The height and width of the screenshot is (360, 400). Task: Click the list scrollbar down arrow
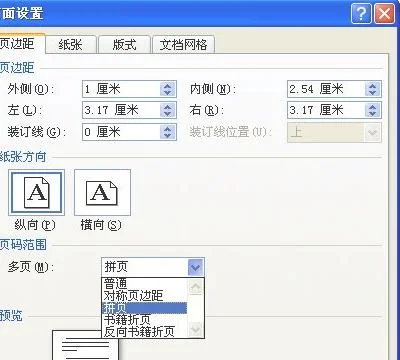click(196, 330)
